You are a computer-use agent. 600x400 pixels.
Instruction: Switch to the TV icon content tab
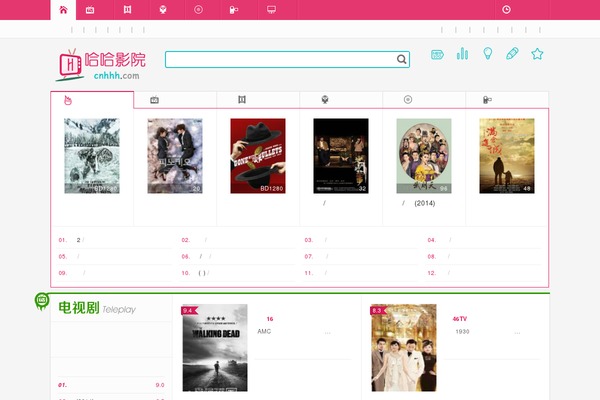tap(175, 100)
